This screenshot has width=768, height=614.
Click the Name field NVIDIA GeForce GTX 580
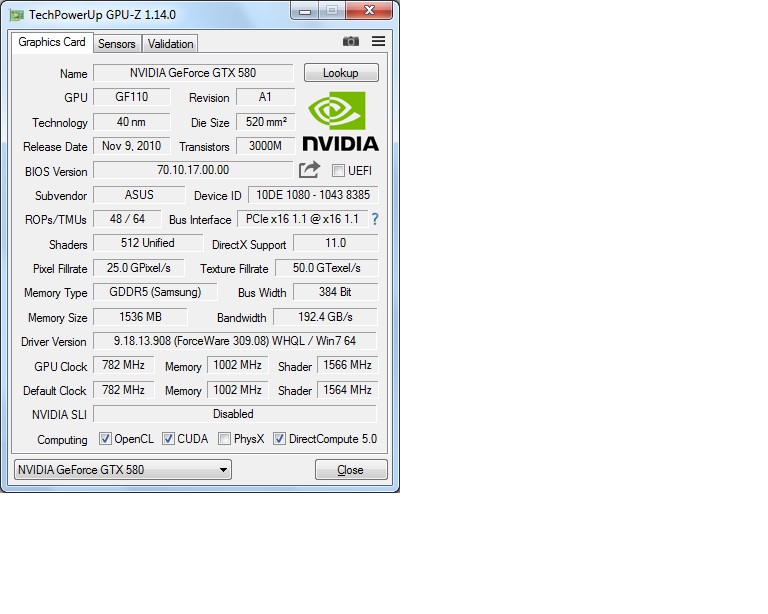pos(193,73)
